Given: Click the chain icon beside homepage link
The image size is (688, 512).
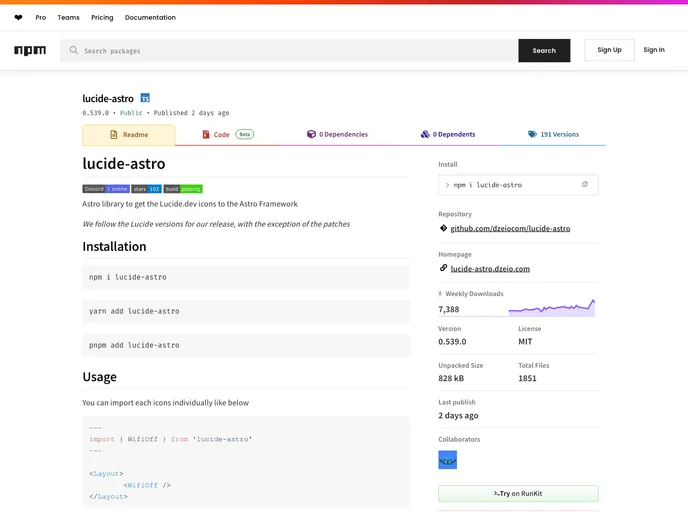Looking at the screenshot, I should point(443,268).
